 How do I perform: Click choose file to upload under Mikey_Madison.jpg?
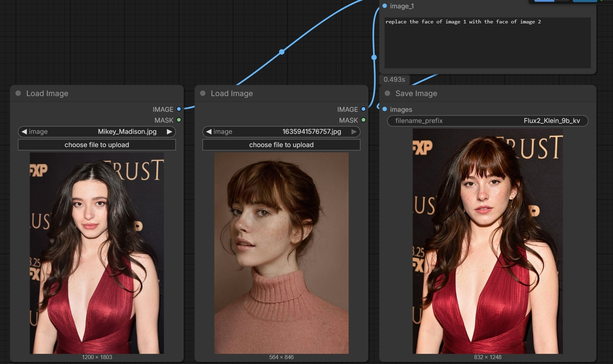pos(97,145)
